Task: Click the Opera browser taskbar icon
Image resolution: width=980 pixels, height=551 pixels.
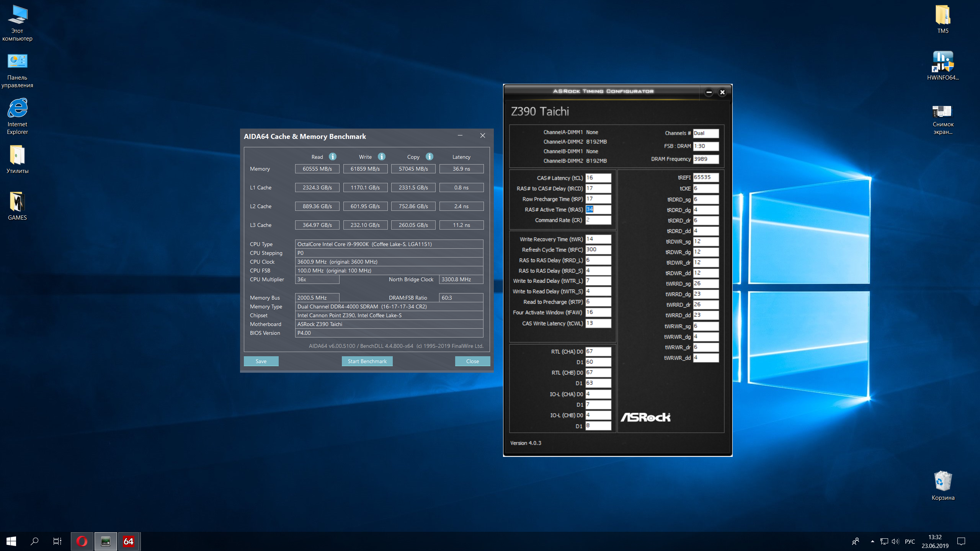Action: pyautogui.click(x=82, y=541)
